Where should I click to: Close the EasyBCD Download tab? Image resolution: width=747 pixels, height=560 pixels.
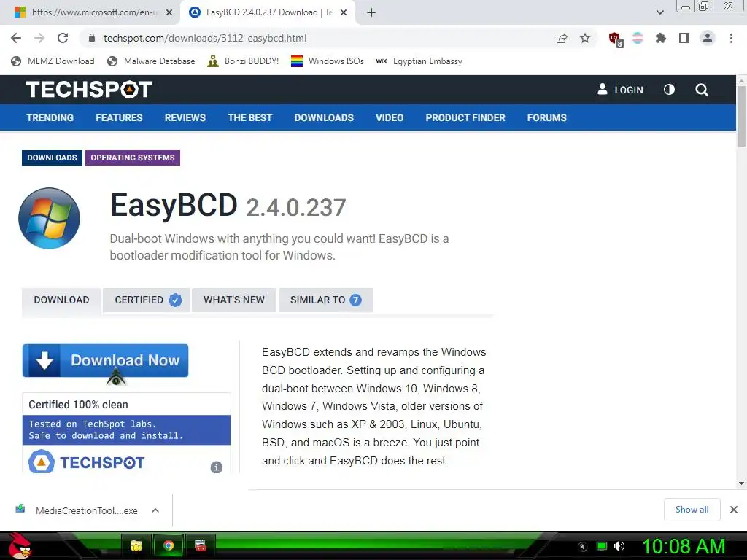(344, 12)
